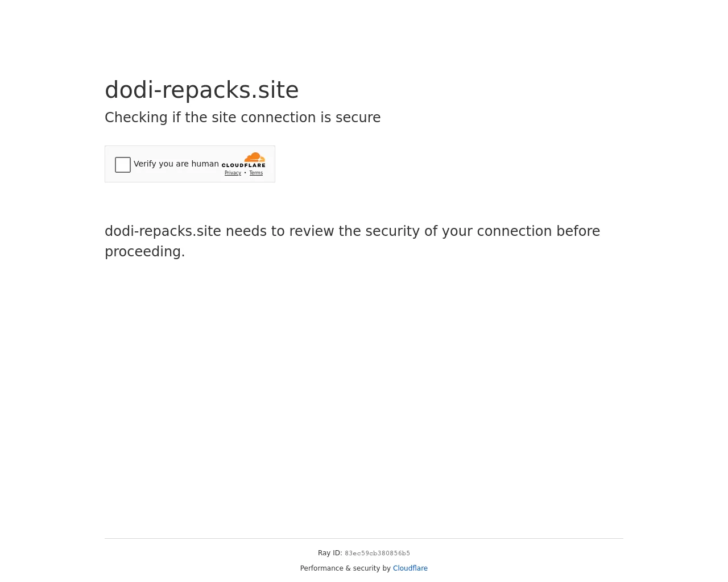Click the orange Cloudflare cloud logo

254,157
